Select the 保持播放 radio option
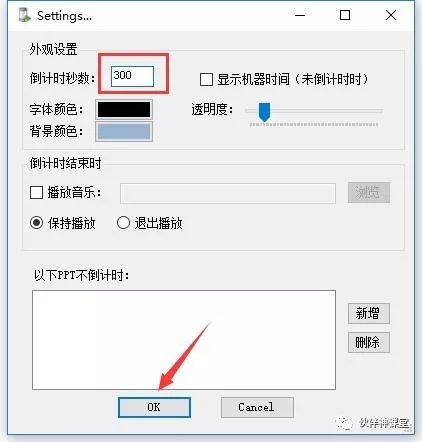Viewport: 422px width, 442px height. [x=36, y=223]
